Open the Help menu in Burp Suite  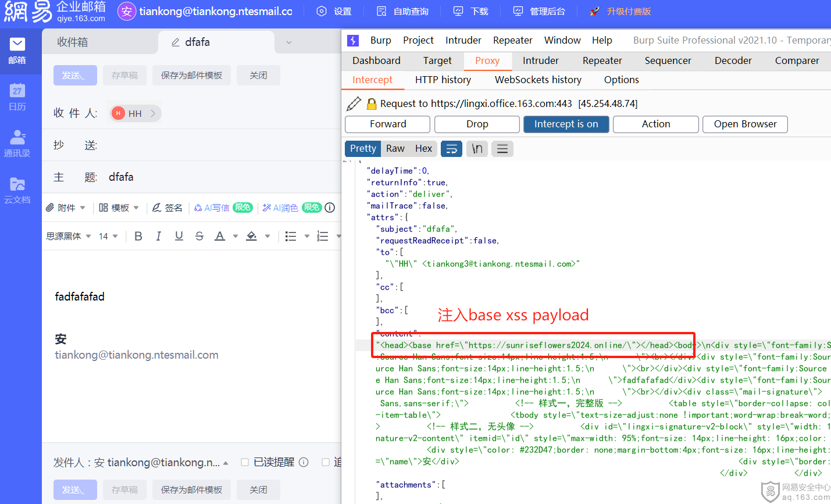point(602,40)
